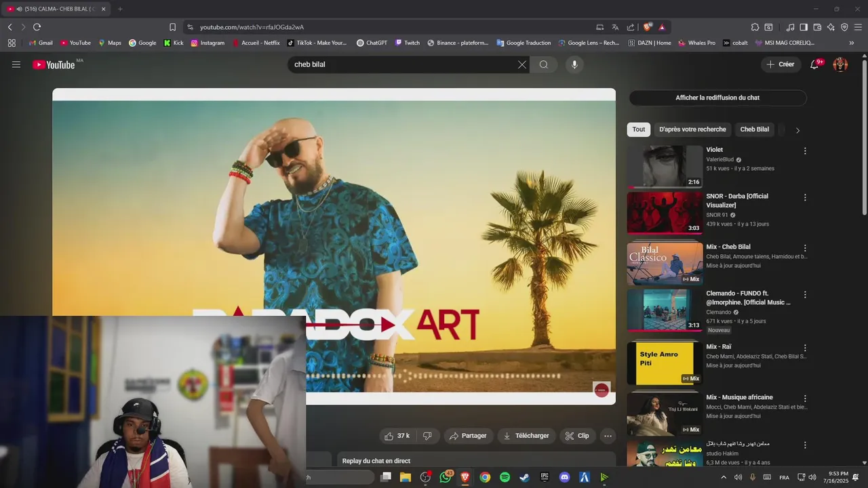Open Gmail bookmark

coord(41,43)
